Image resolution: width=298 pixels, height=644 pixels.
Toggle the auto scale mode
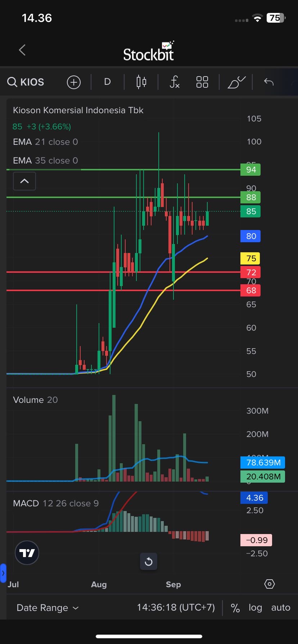(x=281, y=608)
